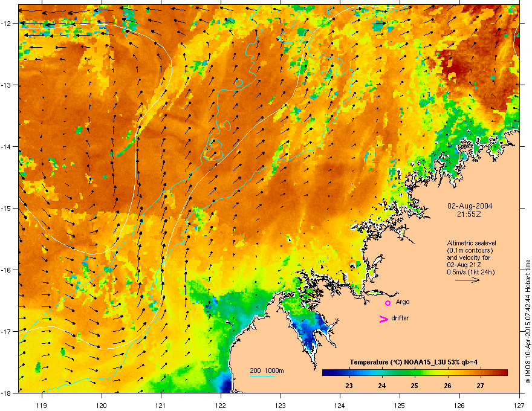
Task: Click the '200 1000m' bathymetry label
Action: (267, 371)
